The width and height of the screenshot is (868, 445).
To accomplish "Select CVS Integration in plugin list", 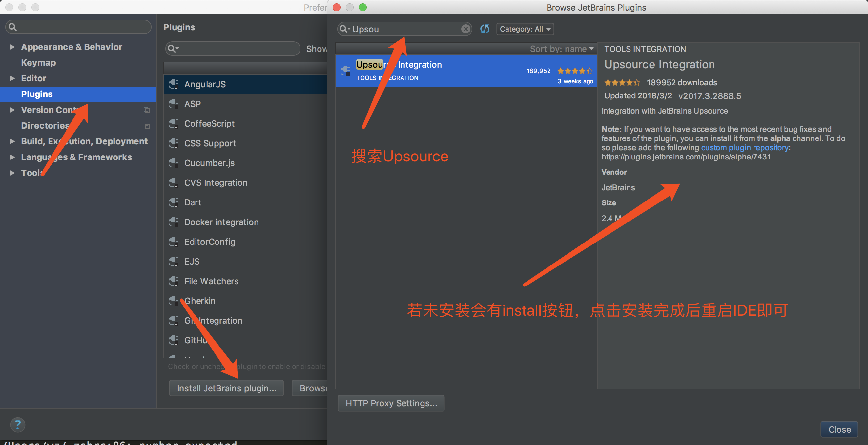I will 246,183.
